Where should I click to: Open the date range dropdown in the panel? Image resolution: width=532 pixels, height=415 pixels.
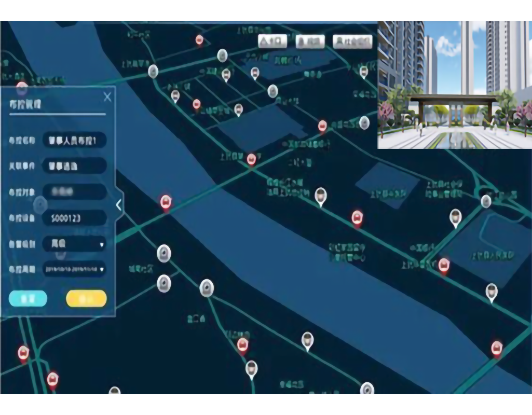[74, 269]
